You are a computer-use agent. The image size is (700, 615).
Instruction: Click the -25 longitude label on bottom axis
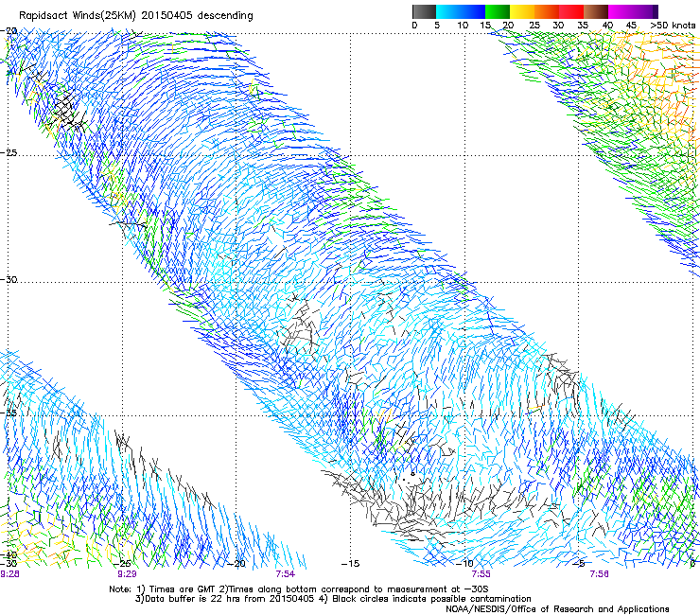point(122,564)
